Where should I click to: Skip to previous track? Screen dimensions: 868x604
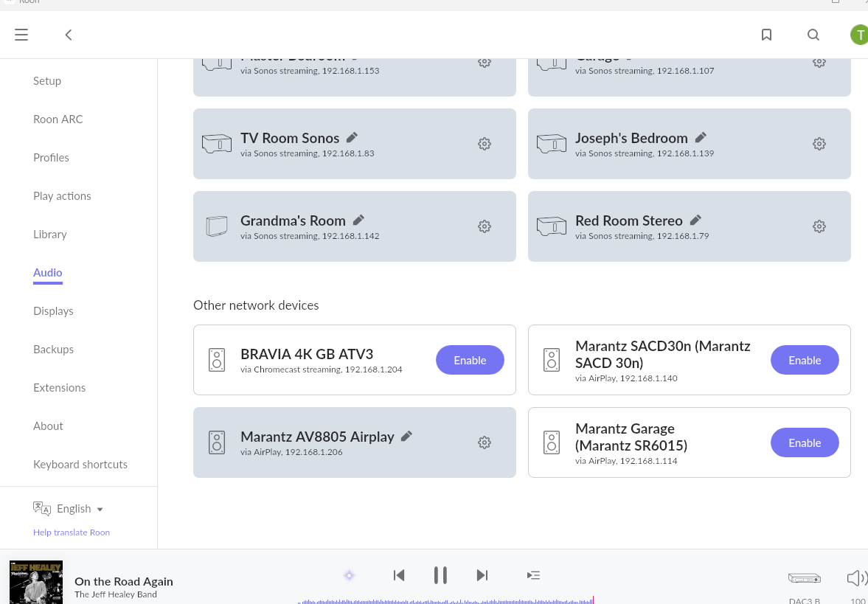[x=399, y=575]
